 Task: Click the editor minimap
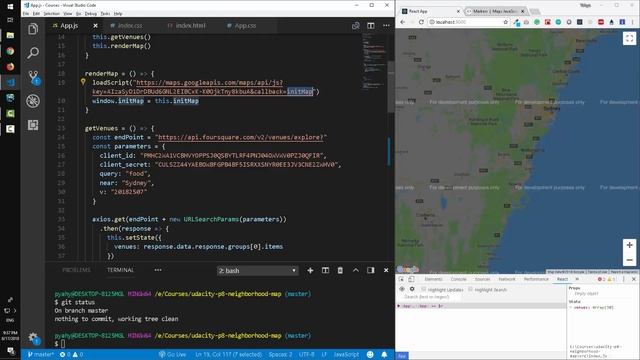pos(374,61)
